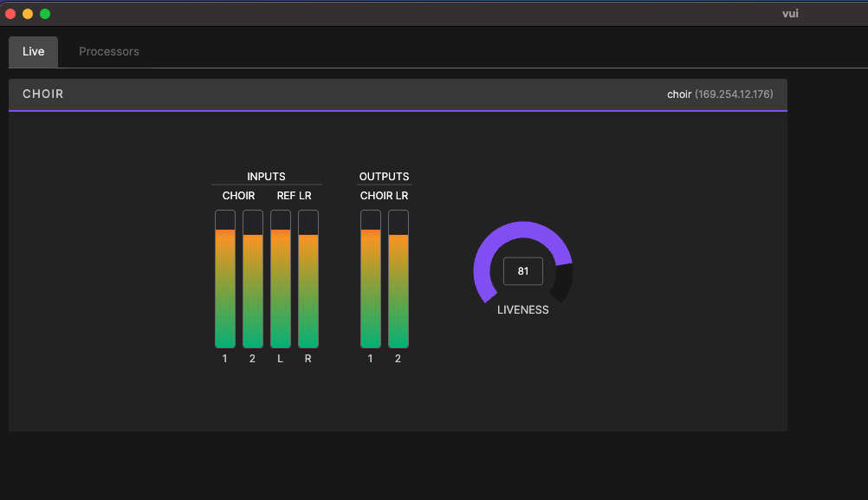
Task: Click the OUTPUTS section heading
Action: tap(384, 177)
